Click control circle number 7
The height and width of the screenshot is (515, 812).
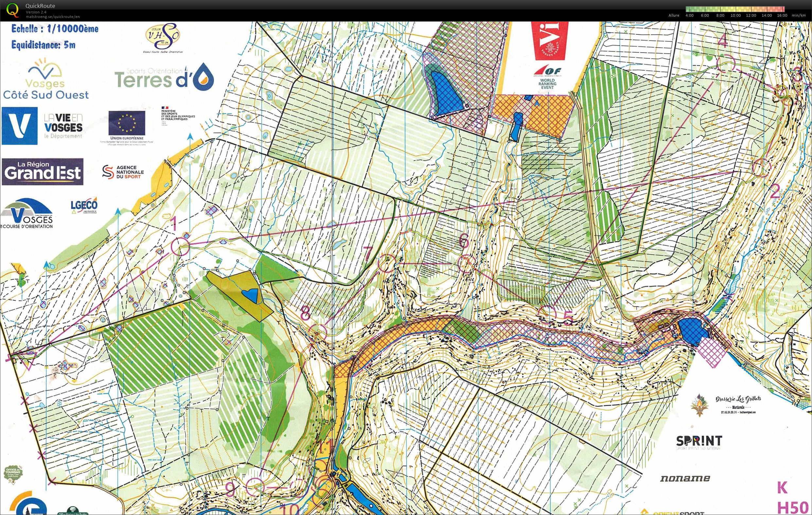[386, 263]
